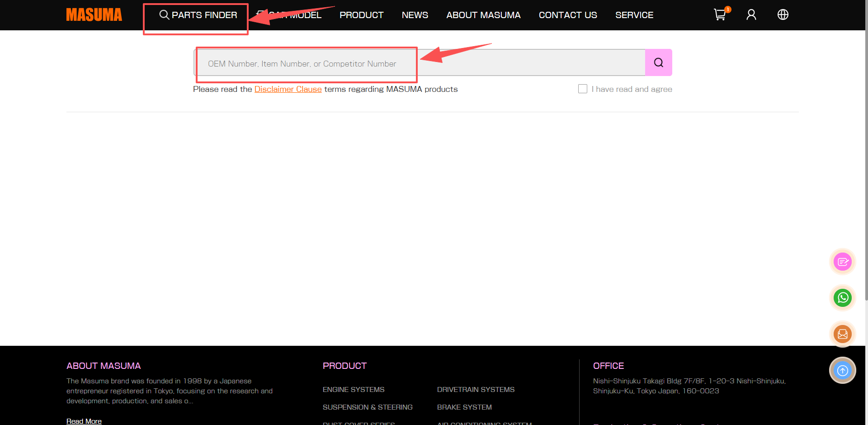The height and width of the screenshot is (425, 868).
Task: Open the language globe selector
Action: [783, 15]
